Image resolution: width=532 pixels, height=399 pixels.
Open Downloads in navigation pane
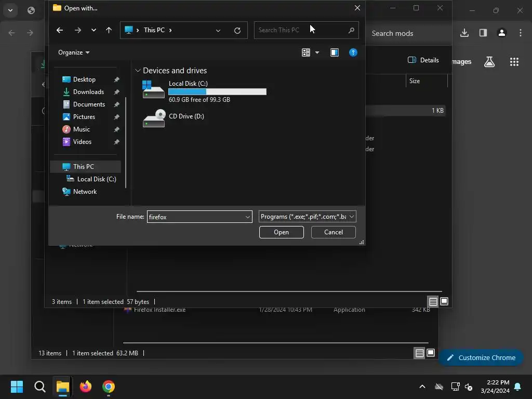pyautogui.click(x=88, y=92)
